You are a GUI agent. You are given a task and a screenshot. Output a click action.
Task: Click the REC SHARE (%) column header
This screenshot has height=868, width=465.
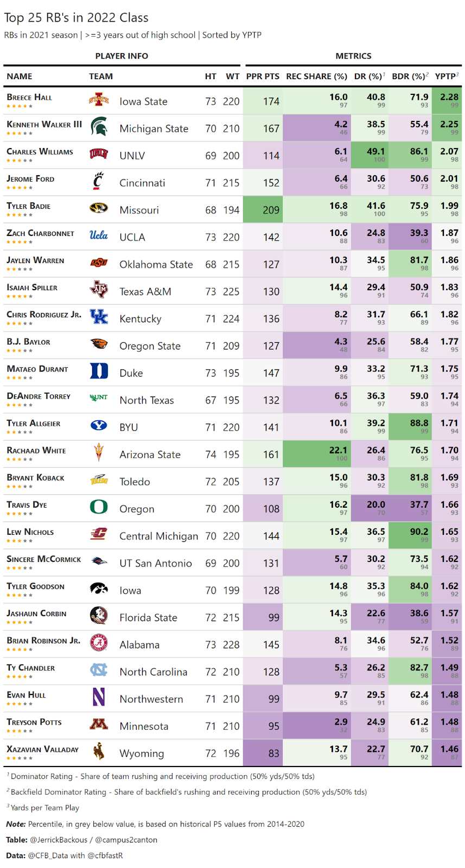pos(316,76)
